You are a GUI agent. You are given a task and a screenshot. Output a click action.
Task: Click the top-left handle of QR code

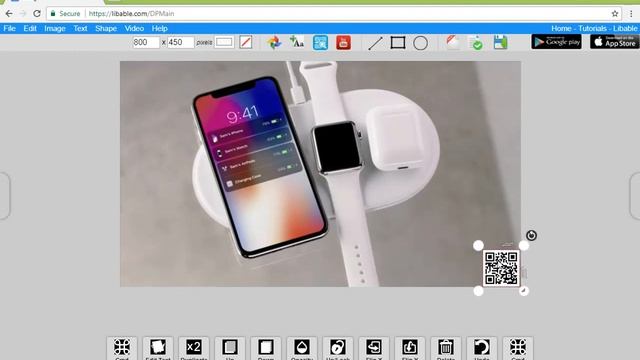coord(478,245)
